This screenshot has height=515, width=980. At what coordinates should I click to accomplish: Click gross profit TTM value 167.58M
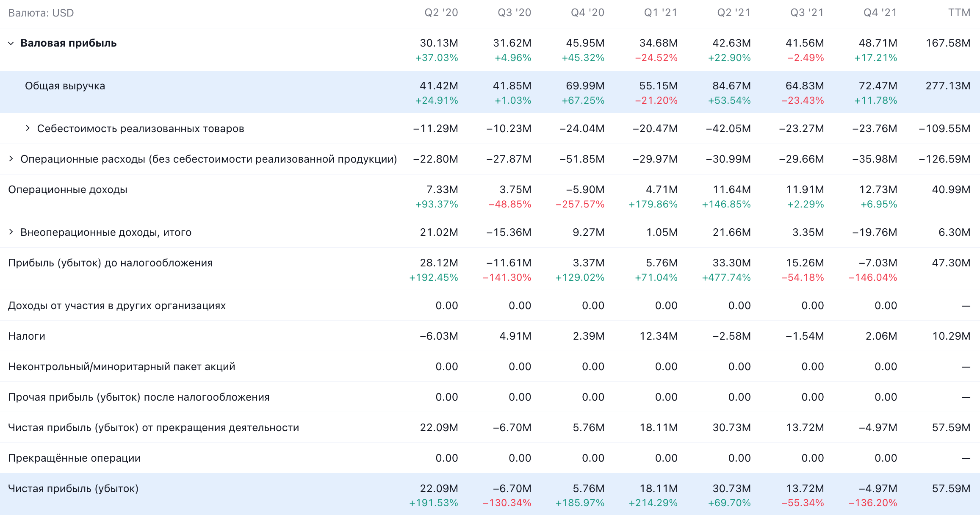pos(948,43)
